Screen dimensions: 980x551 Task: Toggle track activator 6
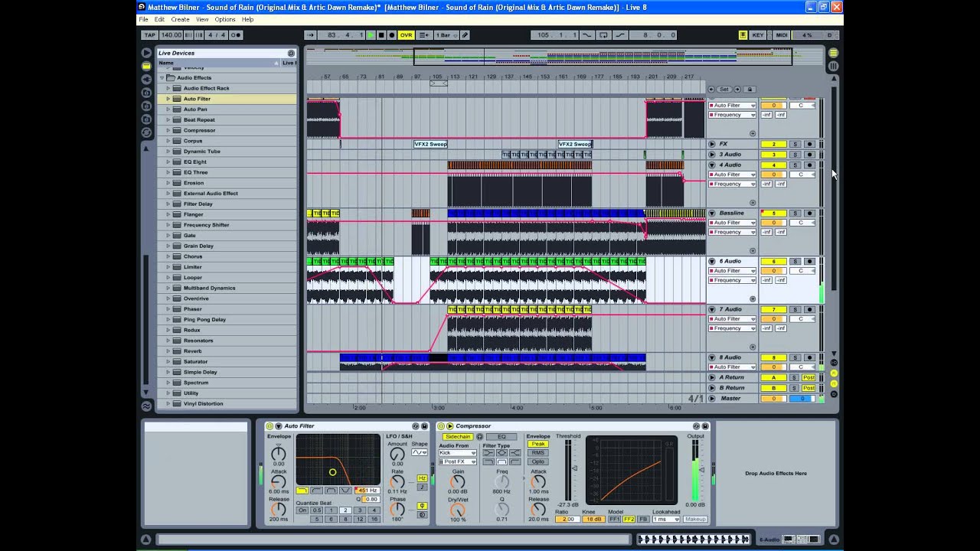pos(773,262)
